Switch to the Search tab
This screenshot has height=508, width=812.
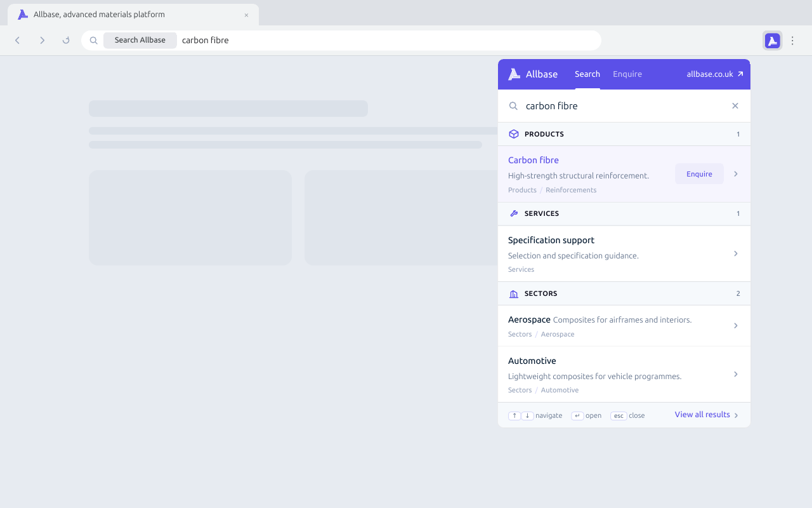click(x=587, y=74)
